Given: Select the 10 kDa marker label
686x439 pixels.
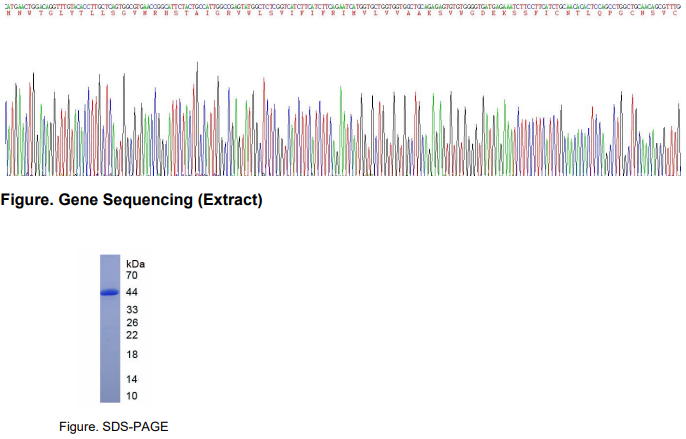Looking at the screenshot, I should [x=132, y=396].
